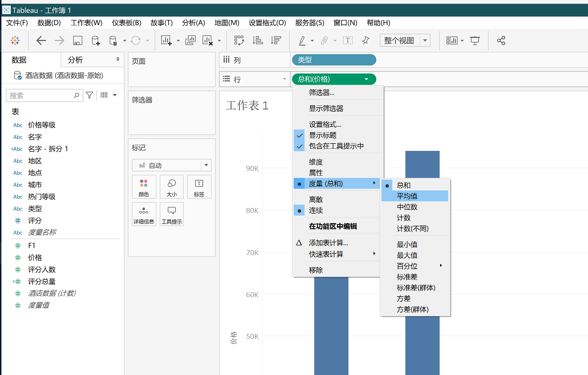Click the Tableau start page icon
The width and height of the screenshot is (588, 375).
coord(15,41)
